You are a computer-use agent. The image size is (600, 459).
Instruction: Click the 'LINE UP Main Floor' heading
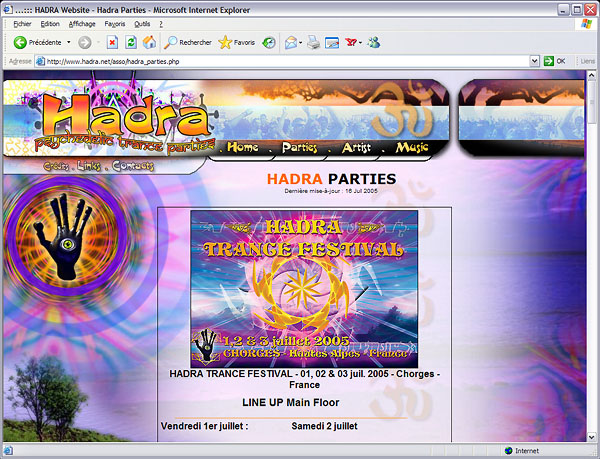(291, 402)
